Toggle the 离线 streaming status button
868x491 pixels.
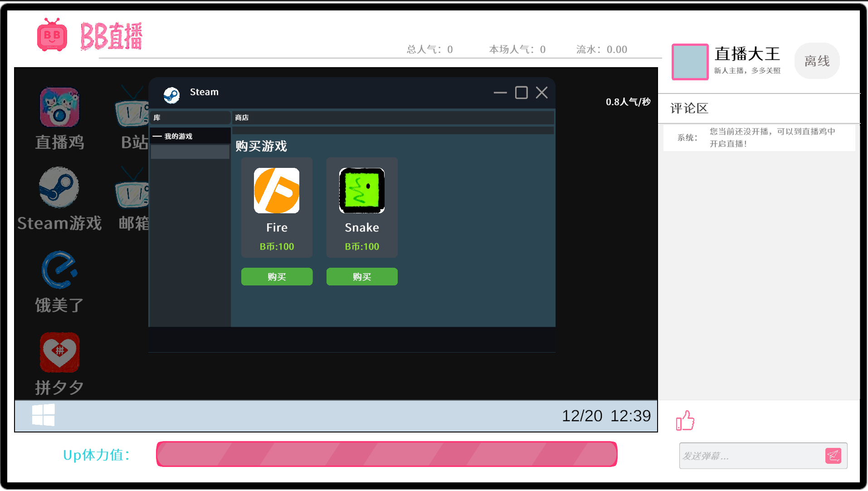817,61
